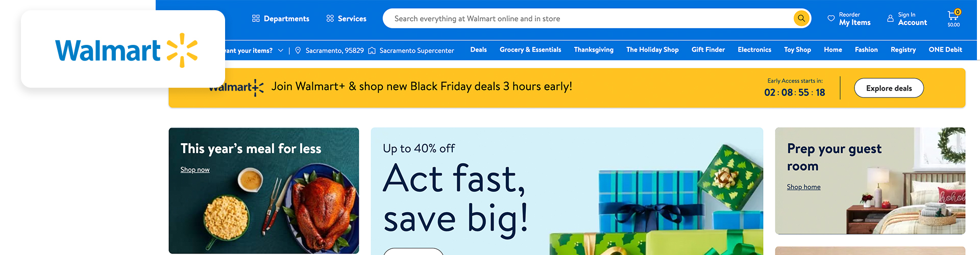Follow the Shop now link
Viewport: 980px width, 255px height.
tap(195, 170)
